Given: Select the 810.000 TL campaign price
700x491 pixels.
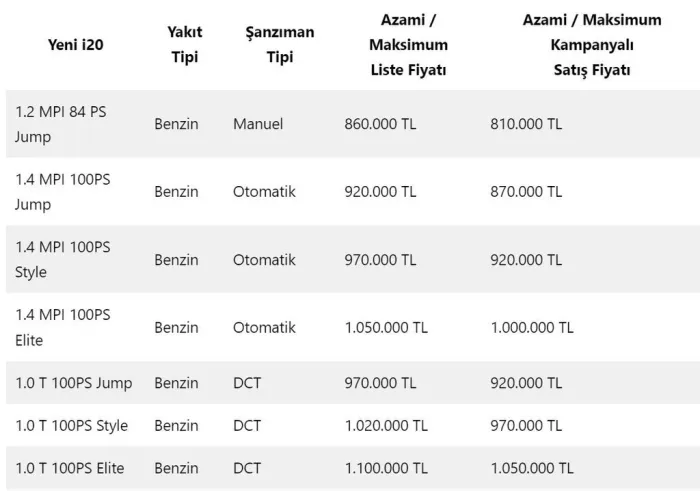Looking at the screenshot, I should [x=526, y=124].
